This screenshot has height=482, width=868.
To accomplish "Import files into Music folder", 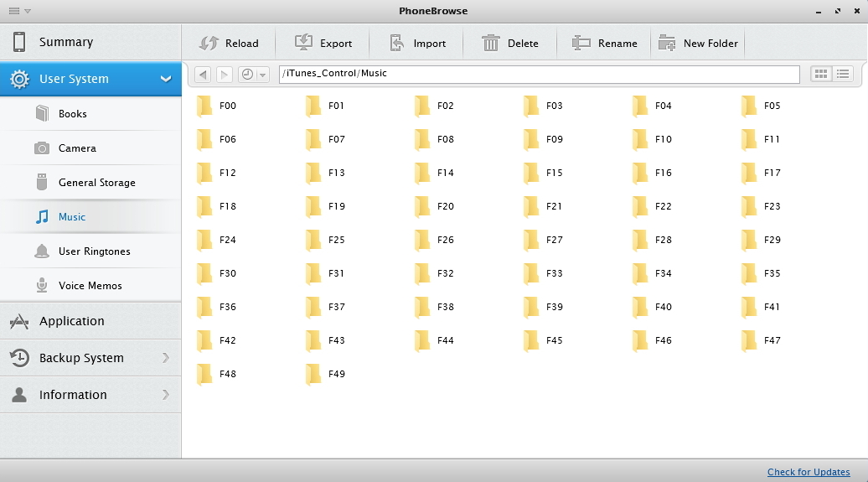I will click(x=418, y=44).
